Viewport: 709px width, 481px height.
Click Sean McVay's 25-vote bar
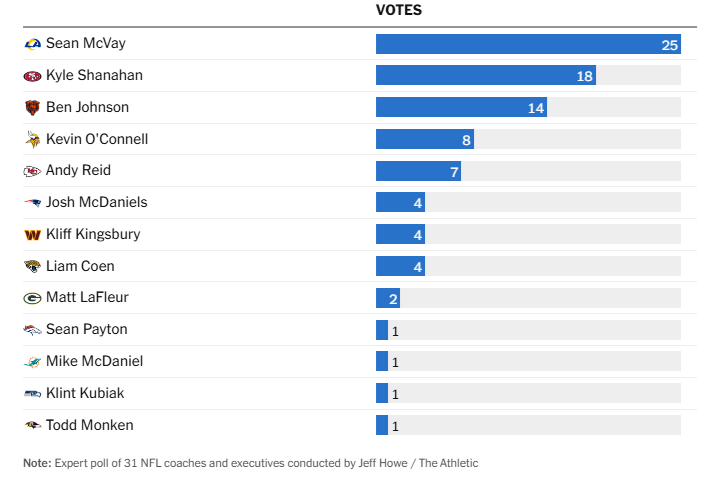tap(527, 44)
